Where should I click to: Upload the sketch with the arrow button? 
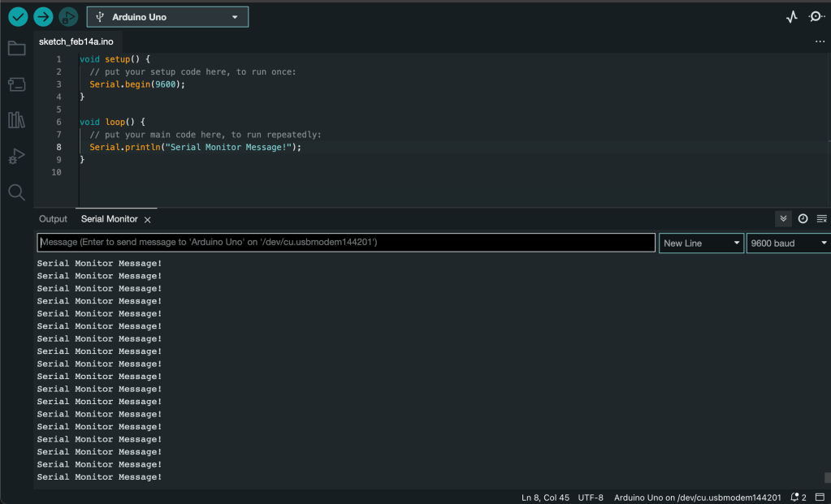pyautogui.click(x=43, y=17)
